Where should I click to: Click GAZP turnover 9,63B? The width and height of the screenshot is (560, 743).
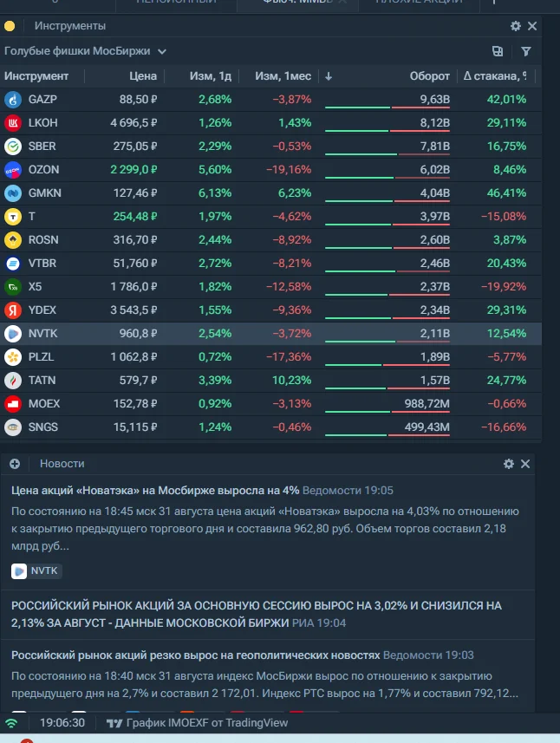coord(435,100)
